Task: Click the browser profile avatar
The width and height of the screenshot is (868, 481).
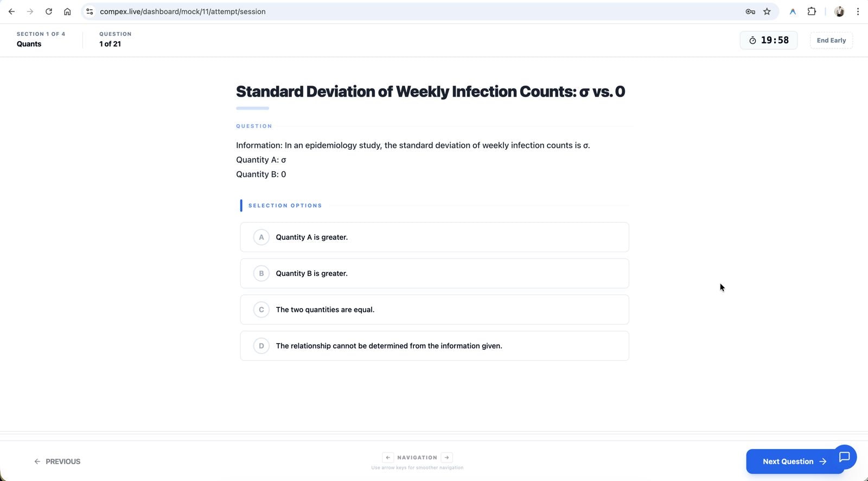Action: (839, 11)
